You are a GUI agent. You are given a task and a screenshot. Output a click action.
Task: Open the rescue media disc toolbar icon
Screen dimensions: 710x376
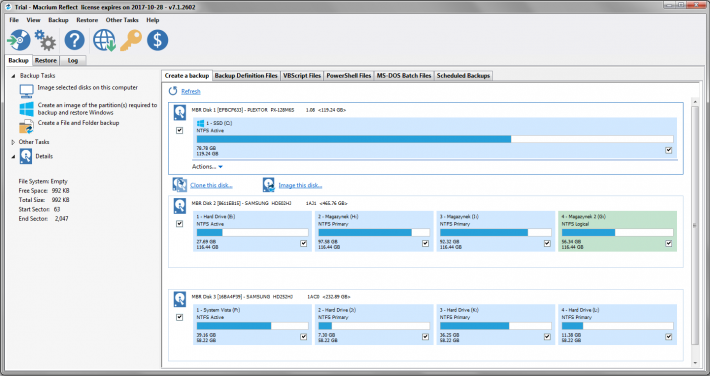19,40
